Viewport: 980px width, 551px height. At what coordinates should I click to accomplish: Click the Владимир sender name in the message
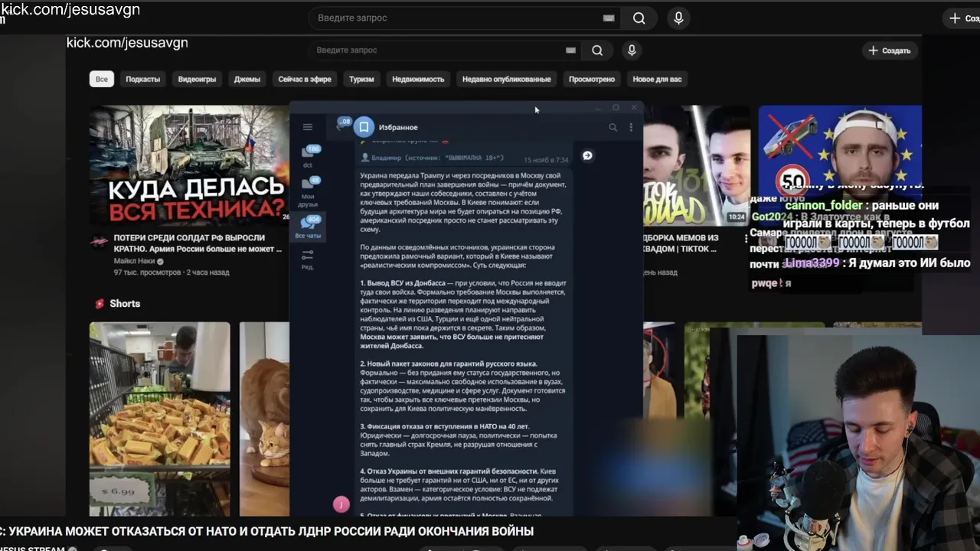coord(387,158)
